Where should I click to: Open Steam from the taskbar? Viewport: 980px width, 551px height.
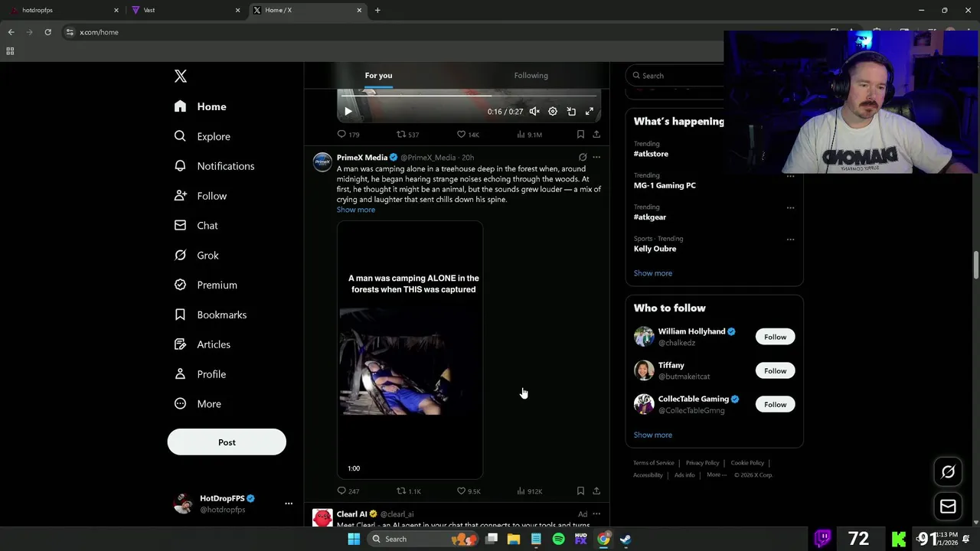626,539
